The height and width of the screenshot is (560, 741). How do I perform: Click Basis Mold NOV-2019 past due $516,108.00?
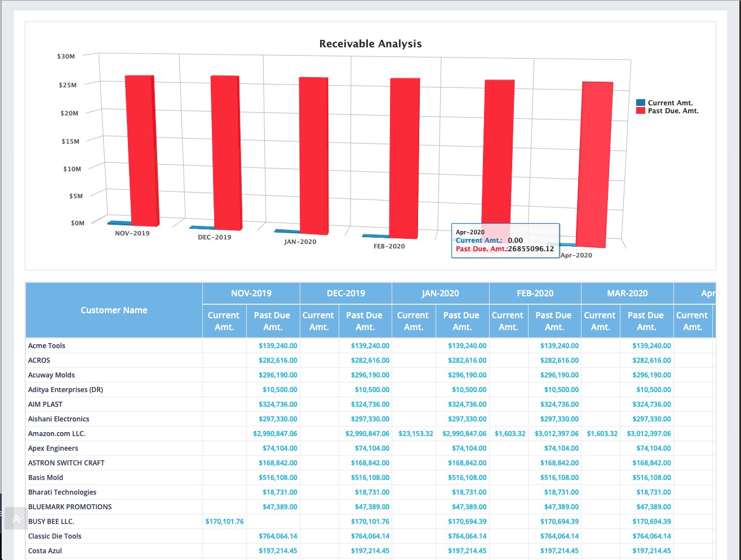click(278, 478)
